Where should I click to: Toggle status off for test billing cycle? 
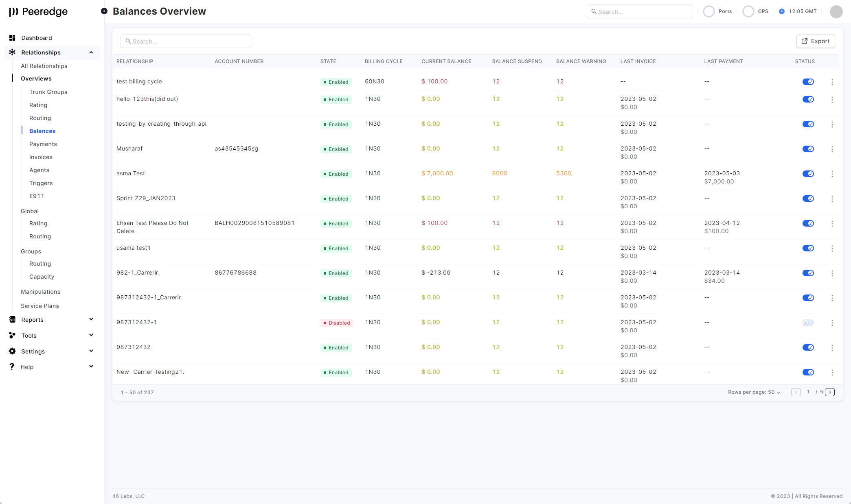pyautogui.click(x=808, y=82)
